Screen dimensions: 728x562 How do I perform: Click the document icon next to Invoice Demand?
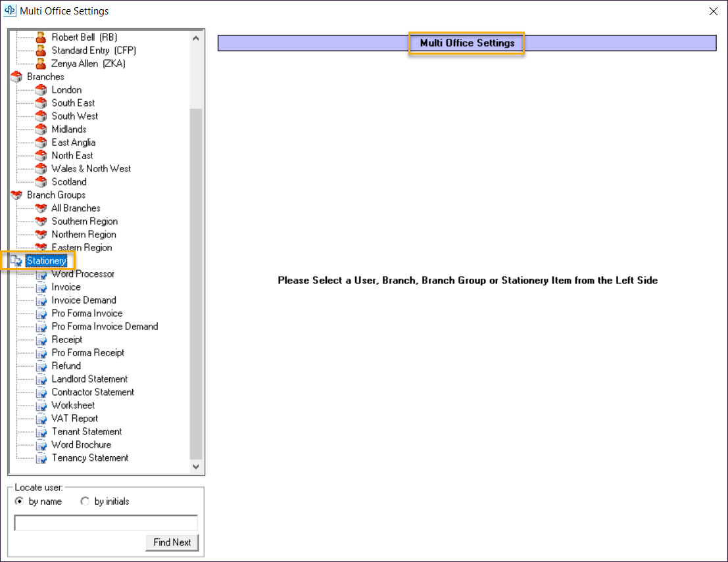coord(41,300)
